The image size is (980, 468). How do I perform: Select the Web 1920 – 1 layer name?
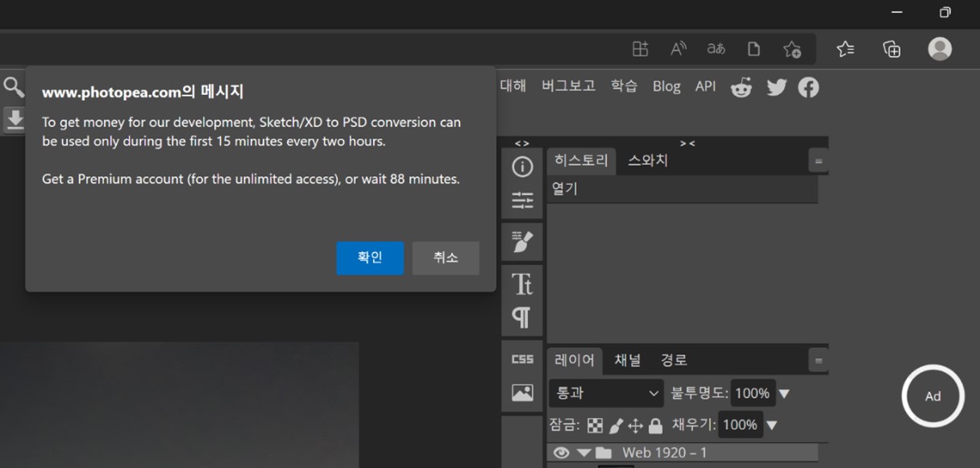pos(664,453)
